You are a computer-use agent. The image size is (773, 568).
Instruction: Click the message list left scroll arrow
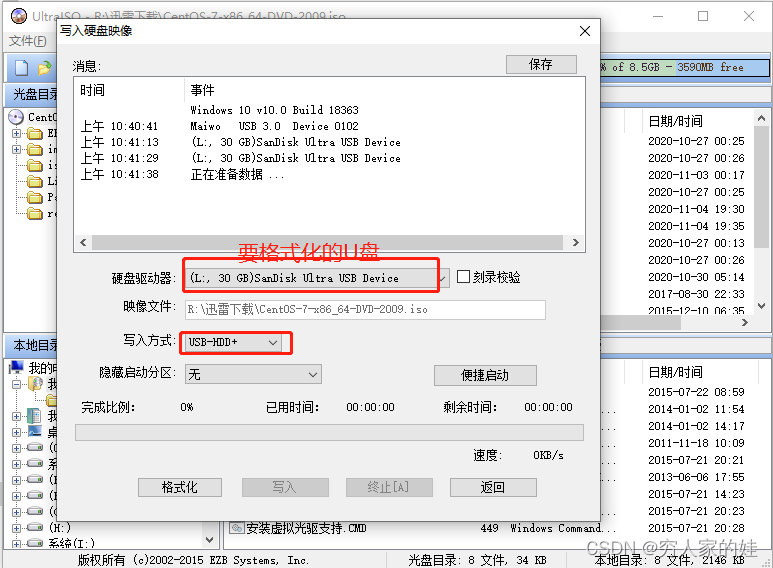tap(83, 243)
